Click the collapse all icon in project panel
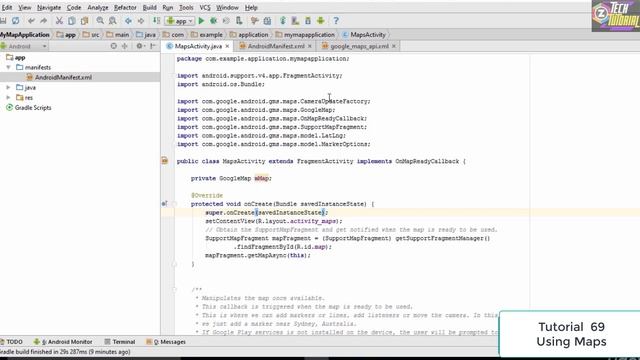The width and height of the screenshot is (640, 360). coord(124,46)
